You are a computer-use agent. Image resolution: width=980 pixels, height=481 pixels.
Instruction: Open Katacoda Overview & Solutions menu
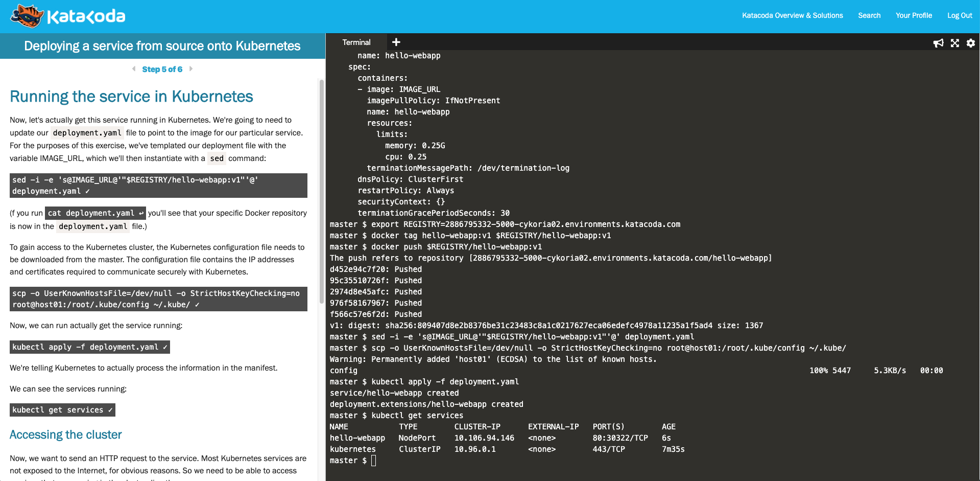pos(792,15)
